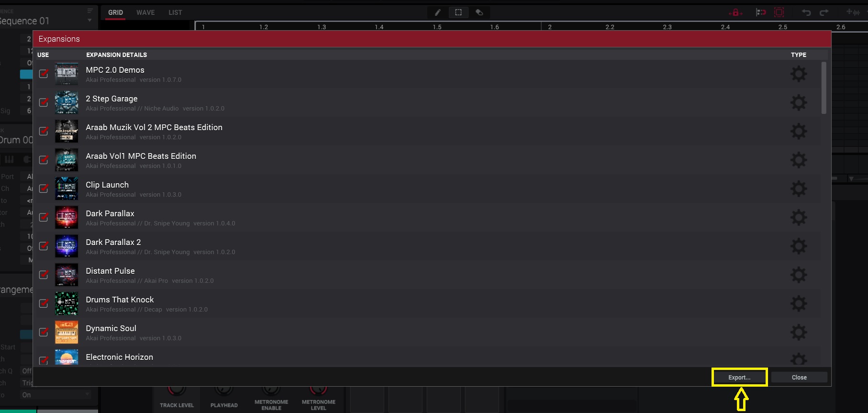Click timeline marker 2.4
This screenshot has height=413, width=868.
(725, 27)
